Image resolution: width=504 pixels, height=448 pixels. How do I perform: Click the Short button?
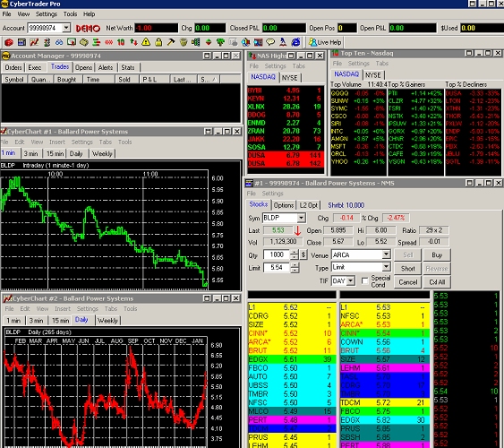[x=407, y=269]
